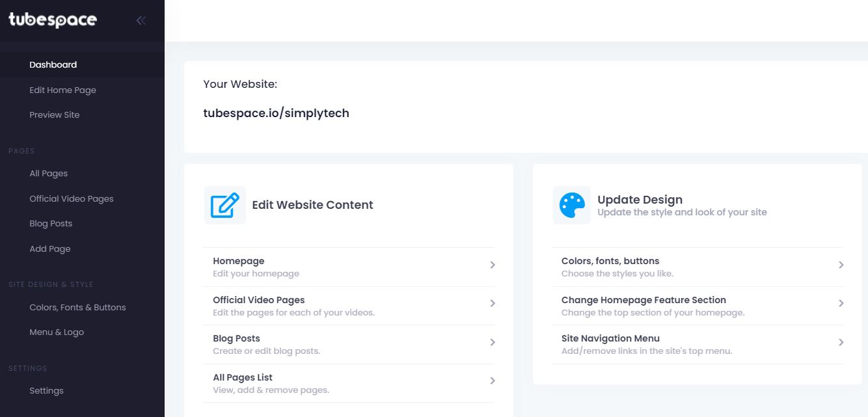Click the PAGES section label in sidebar
The width and height of the screenshot is (868, 417).
pyautogui.click(x=21, y=151)
